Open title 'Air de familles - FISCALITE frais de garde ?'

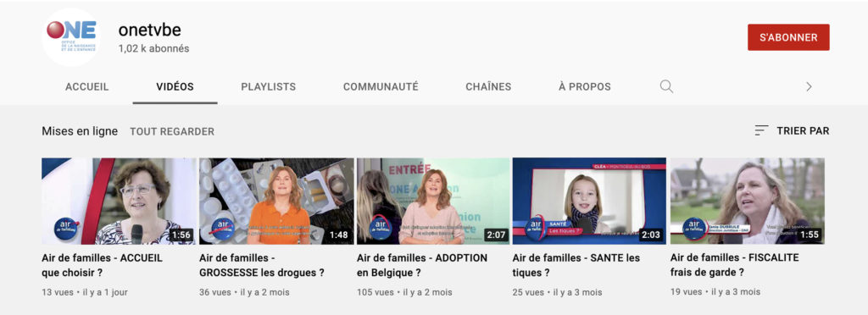[x=735, y=265]
